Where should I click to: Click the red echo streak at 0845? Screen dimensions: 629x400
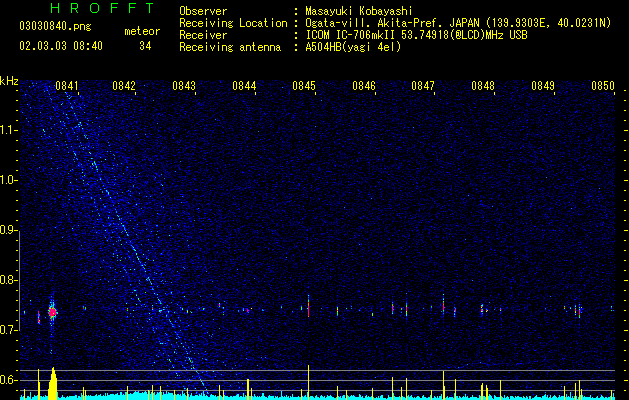pos(308,307)
